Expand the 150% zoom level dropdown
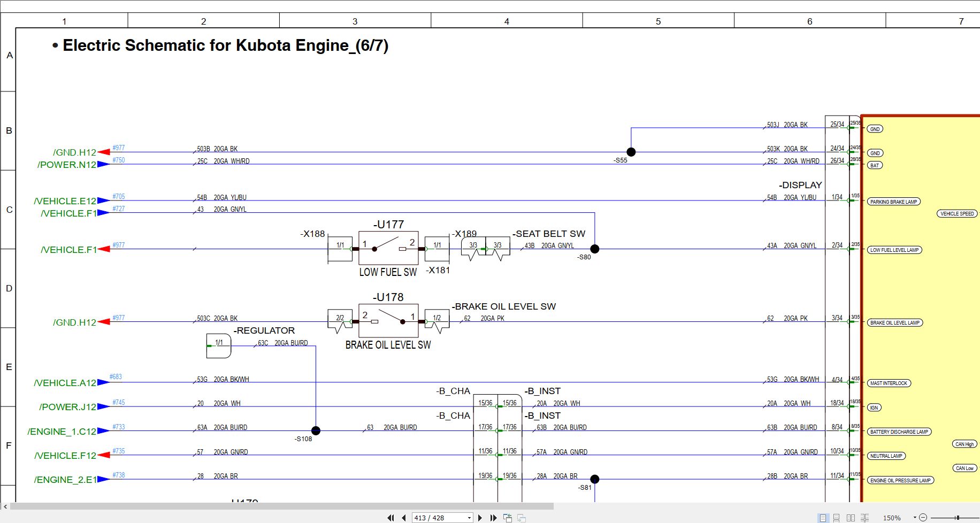The height and width of the screenshot is (523, 980). click(x=915, y=518)
